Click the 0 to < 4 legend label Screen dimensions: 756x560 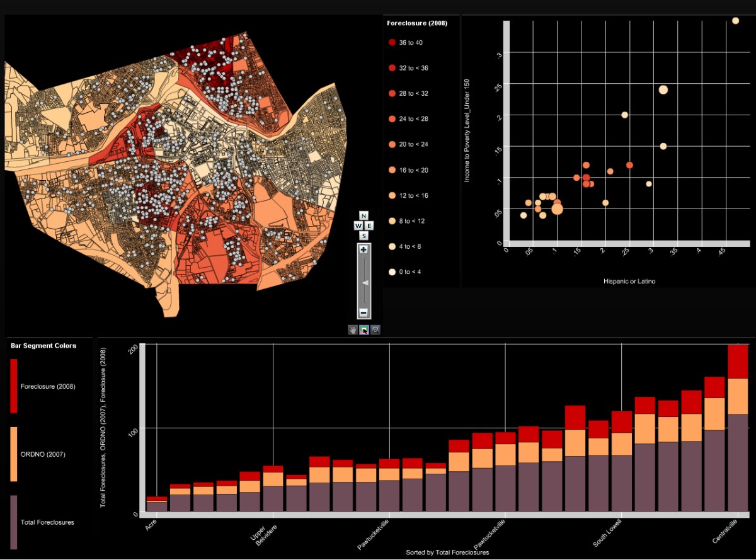(410, 272)
